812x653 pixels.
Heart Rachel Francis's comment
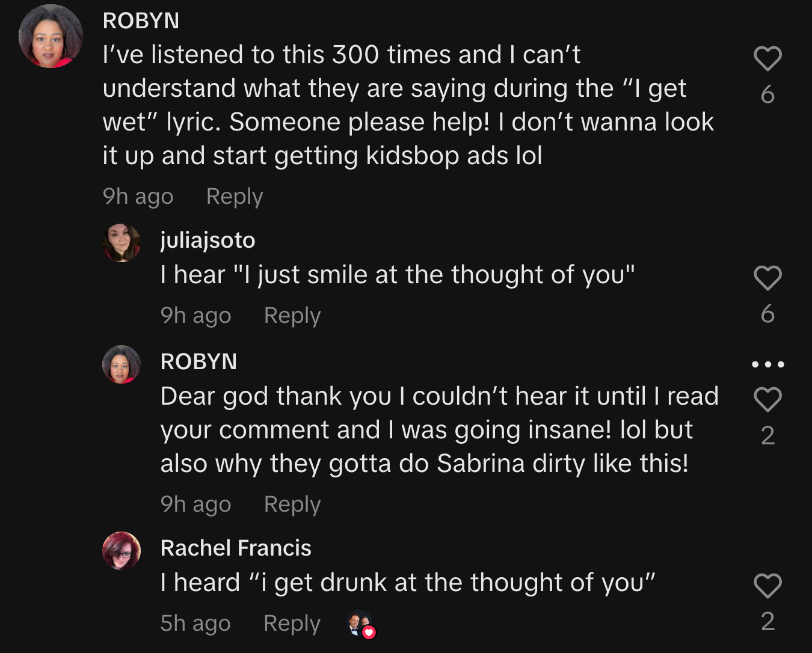point(767,586)
